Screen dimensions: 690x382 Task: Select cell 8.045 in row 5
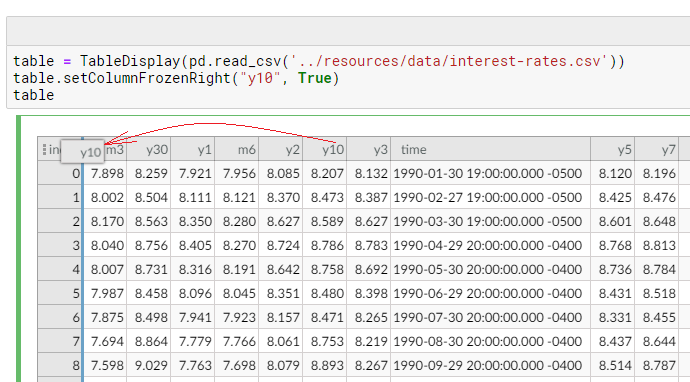click(237, 293)
